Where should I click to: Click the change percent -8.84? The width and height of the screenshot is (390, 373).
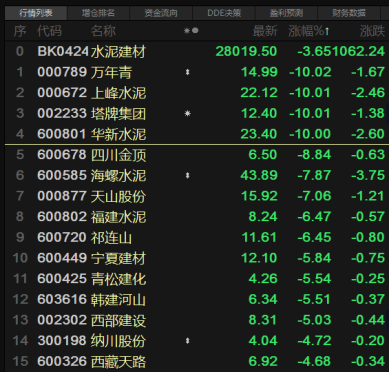point(314,155)
